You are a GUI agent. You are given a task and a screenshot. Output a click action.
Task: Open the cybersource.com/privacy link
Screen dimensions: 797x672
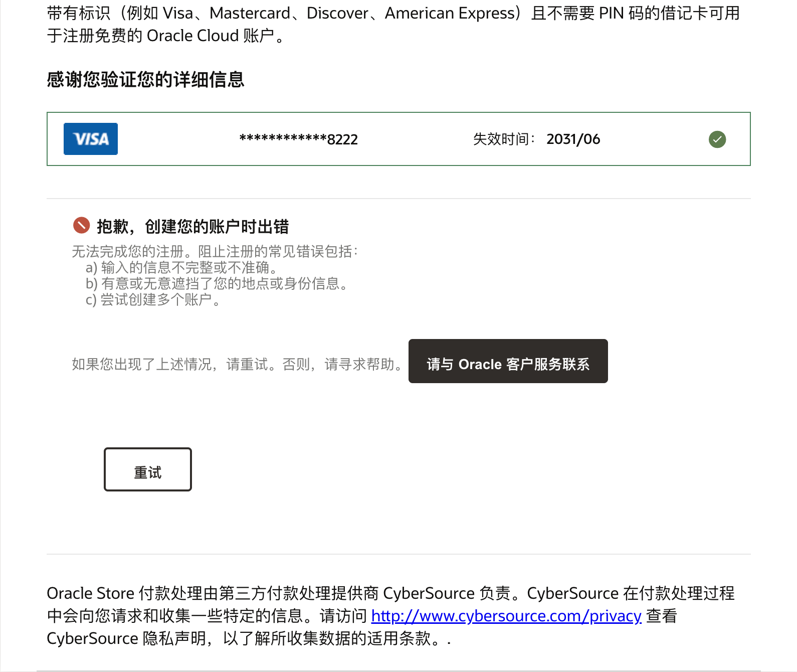506,616
